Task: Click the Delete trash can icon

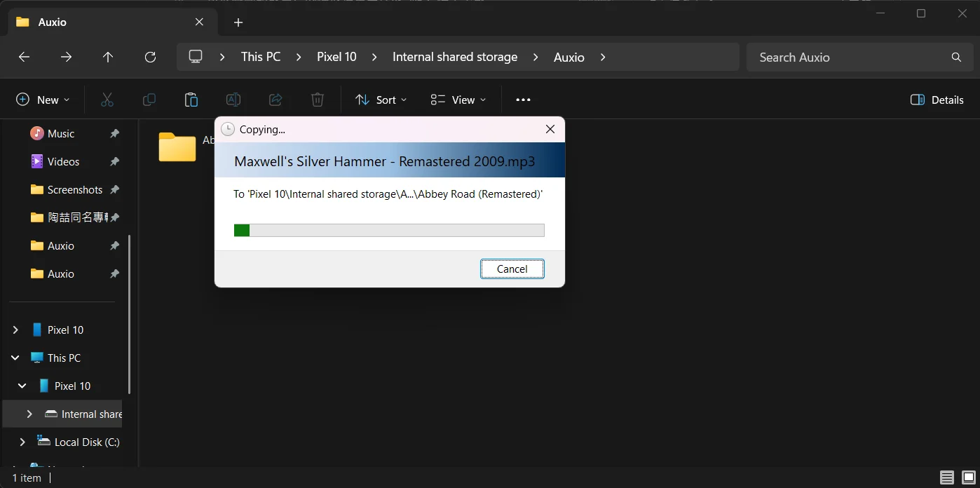Action: coord(317,100)
